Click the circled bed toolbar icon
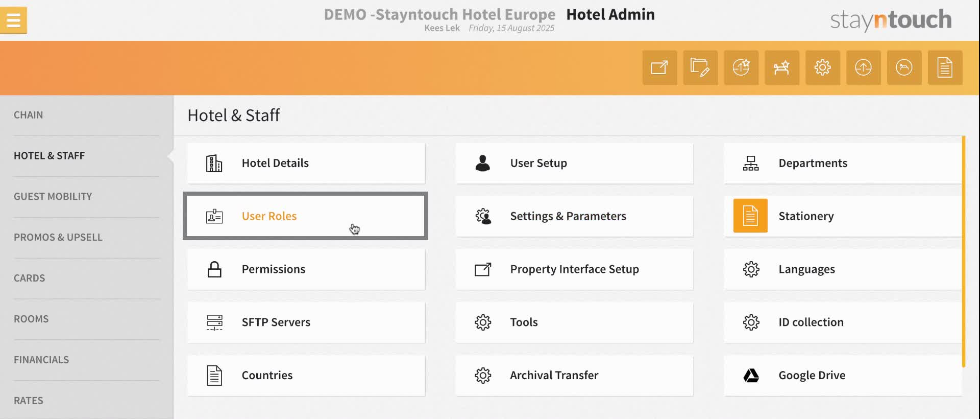The image size is (980, 419). [x=904, y=67]
